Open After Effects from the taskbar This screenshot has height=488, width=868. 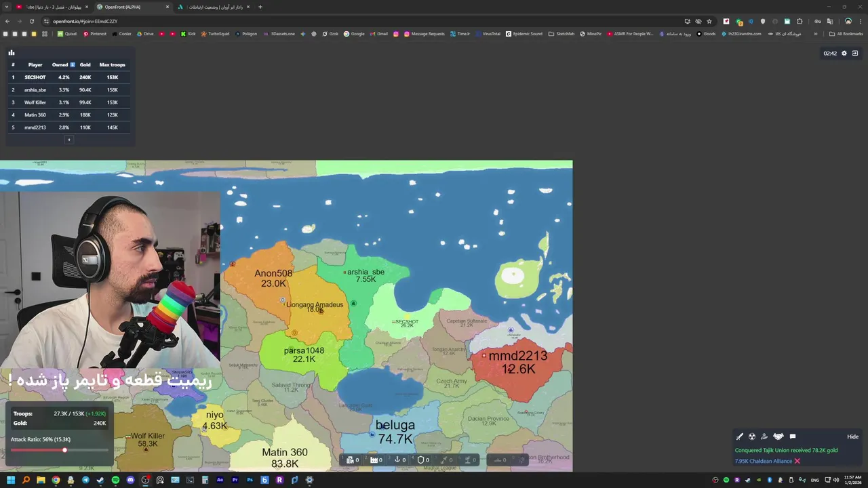coord(220,480)
